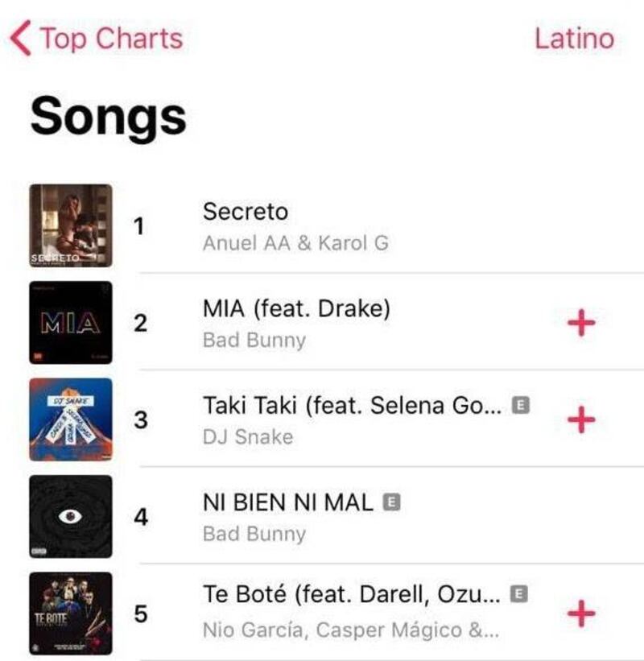Select the song title MIA (feat. Drake)
Screen dimensions: 644x661
pos(296,308)
